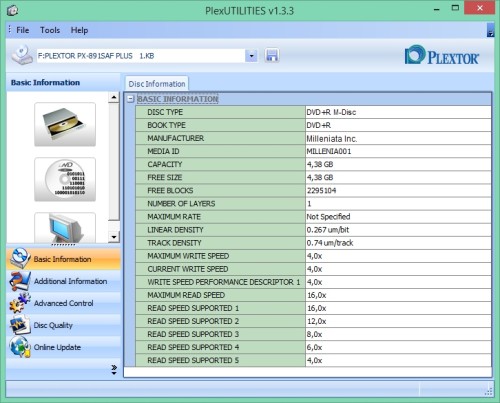Viewport: 500px width, 403px height.
Task: Select the computer monitor icon in sidebar
Action: 65,228
